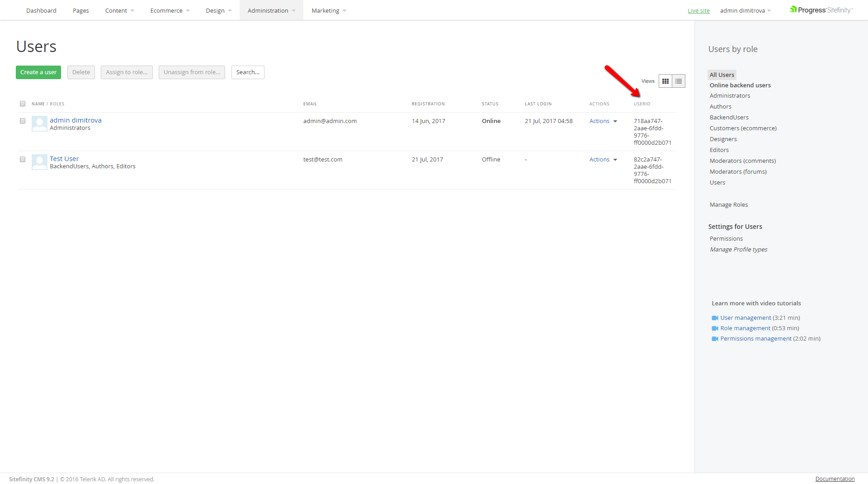Expand Actions dropdown for Test User

tap(603, 160)
